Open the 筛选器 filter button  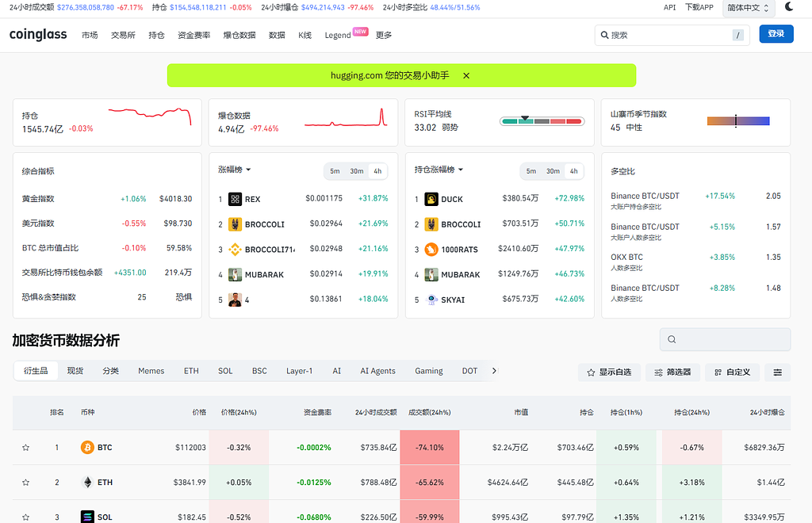point(672,372)
